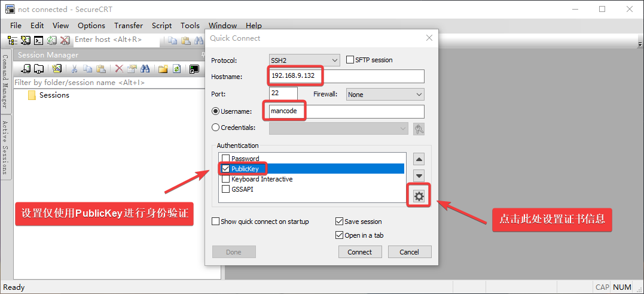
Task: Open the Transfer menu
Action: pyautogui.click(x=129, y=25)
